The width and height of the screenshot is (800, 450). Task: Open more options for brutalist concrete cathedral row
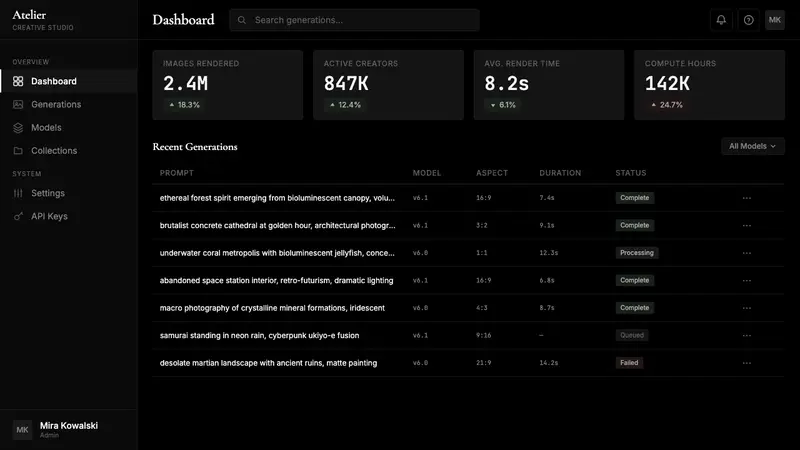746,226
